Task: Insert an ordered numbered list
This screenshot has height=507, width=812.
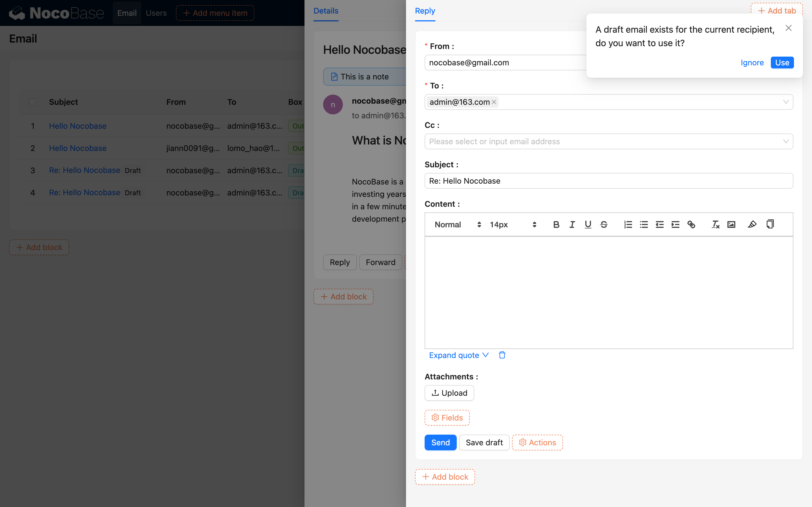Action: 628,225
